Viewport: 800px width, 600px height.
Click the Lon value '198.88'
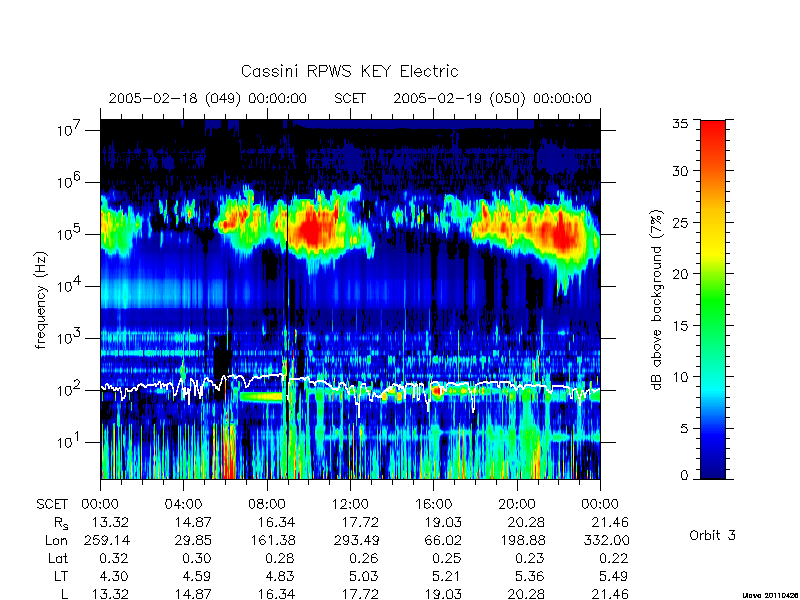click(x=522, y=540)
